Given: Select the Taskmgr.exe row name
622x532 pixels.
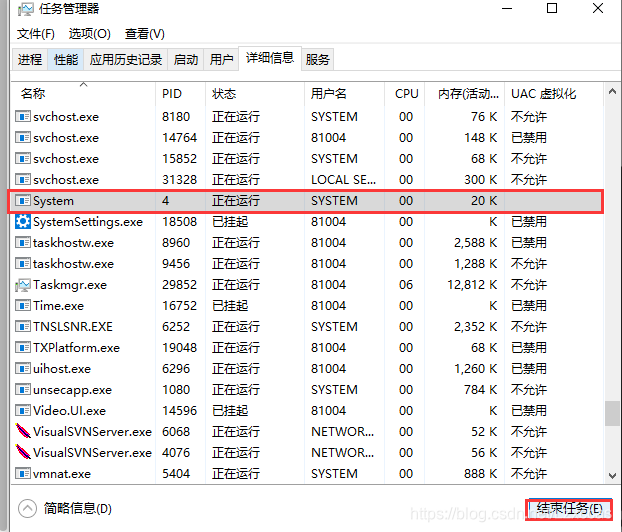Looking at the screenshot, I should pos(70,284).
